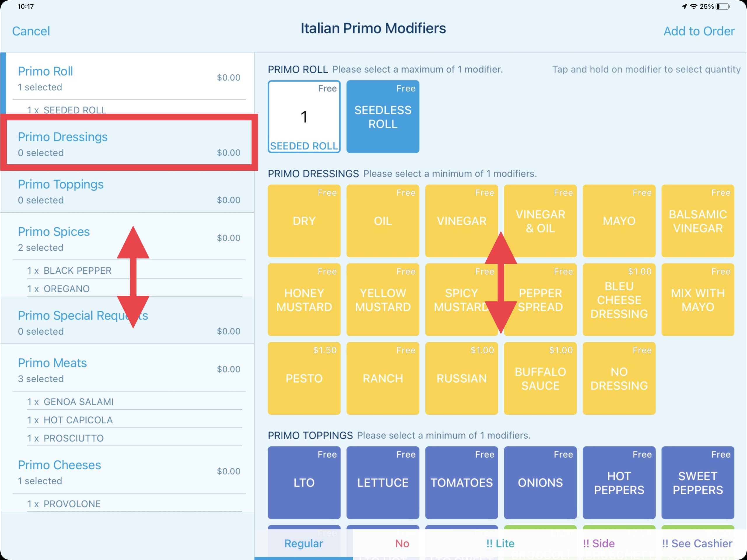Add BLEU CHEESE DRESSING for $1.00

(619, 299)
